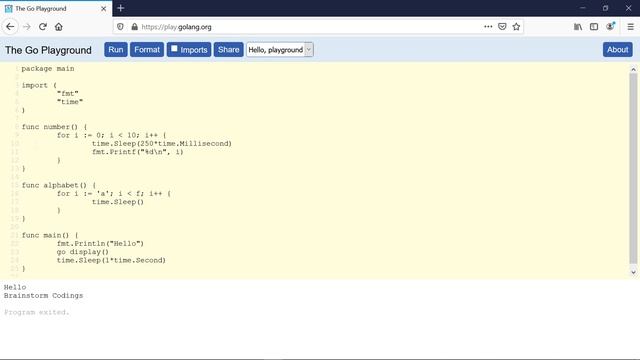
Task: Click the time.Sleep(250*time.Millisecond) line
Action: click(x=162, y=144)
